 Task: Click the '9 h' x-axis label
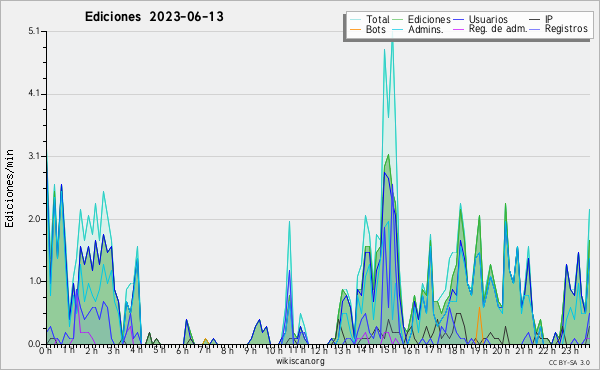pos(250,350)
